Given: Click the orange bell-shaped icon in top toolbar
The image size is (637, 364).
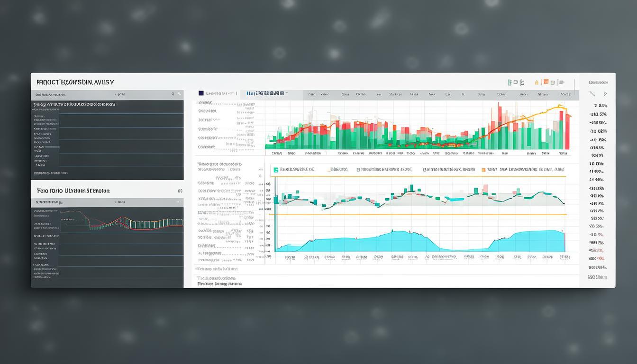Looking at the screenshot, I should click(x=537, y=82).
